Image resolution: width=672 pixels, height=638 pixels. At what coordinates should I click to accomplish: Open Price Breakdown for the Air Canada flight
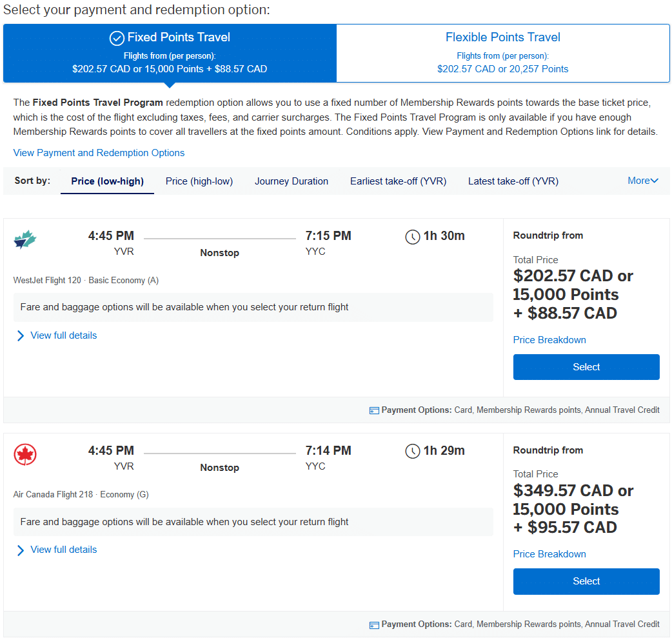click(549, 553)
